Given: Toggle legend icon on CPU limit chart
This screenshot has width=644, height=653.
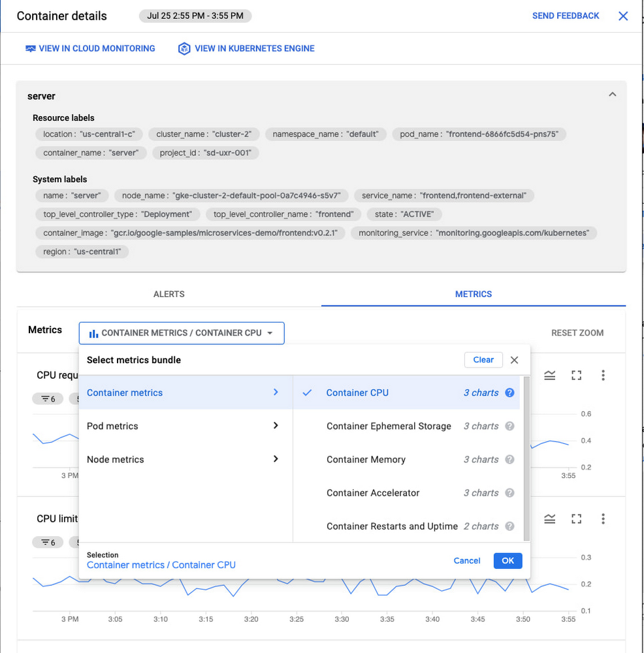Looking at the screenshot, I should pyautogui.click(x=550, y=519).
